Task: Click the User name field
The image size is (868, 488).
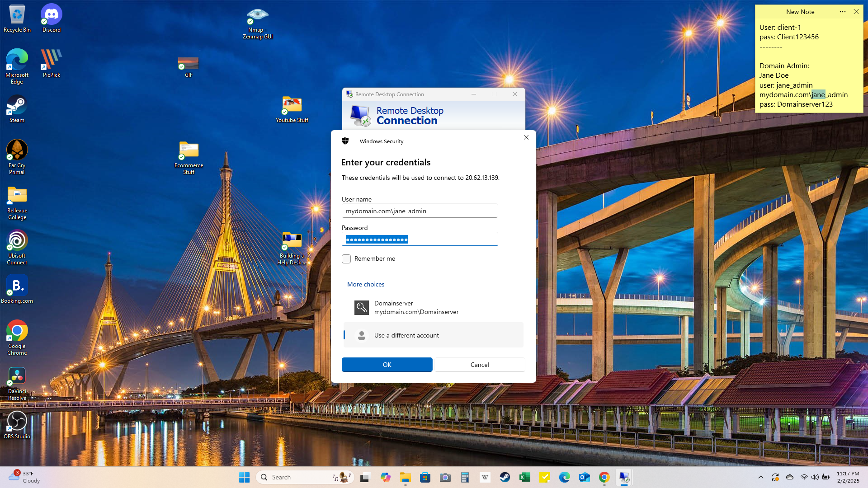Action: click(420, 211)
